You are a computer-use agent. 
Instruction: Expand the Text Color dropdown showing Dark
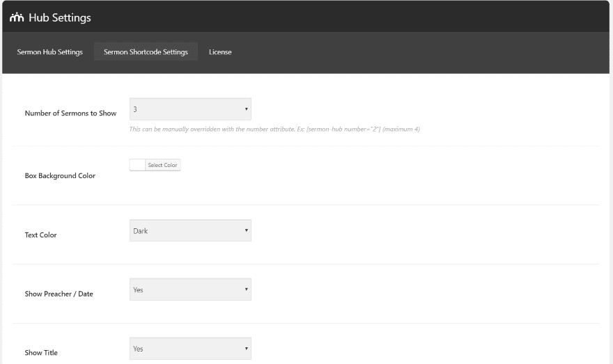pos(189,230)
